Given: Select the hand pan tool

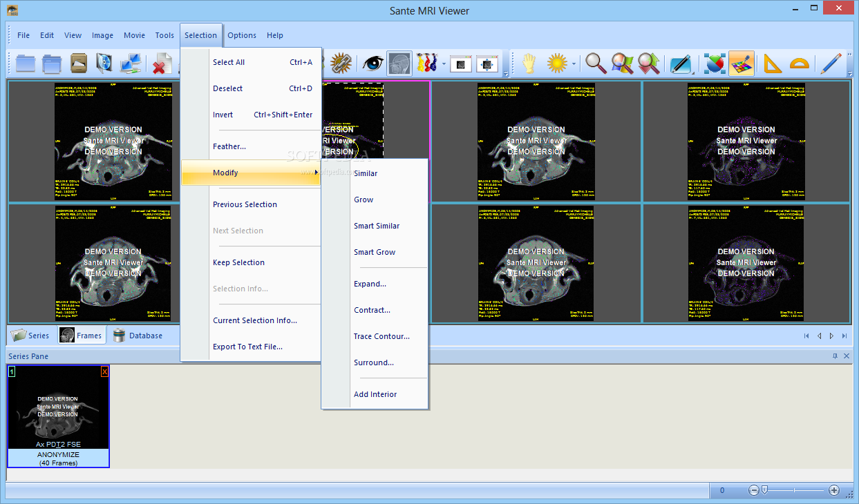Looking at the screenshot, I should [529, 64].
